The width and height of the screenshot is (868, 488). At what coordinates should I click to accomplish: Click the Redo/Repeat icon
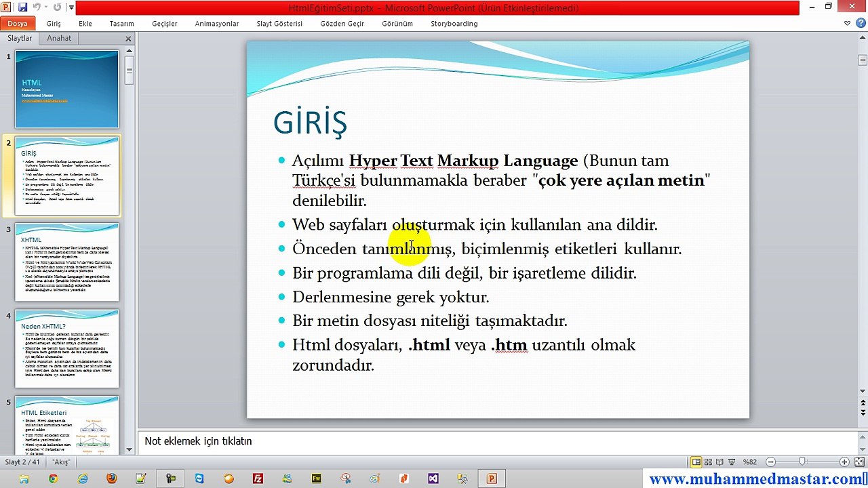(57, 7)
